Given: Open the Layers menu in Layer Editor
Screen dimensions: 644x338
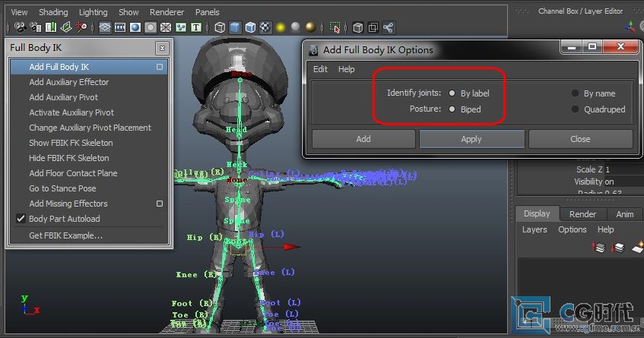Looking at the screenshot, I should 535,229.
